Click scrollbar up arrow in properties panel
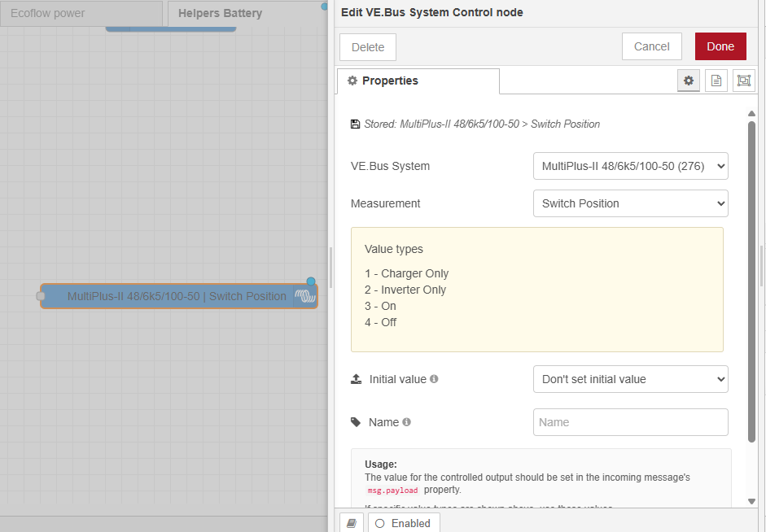Viewport: 766px width, 532px height. point(752,114)
